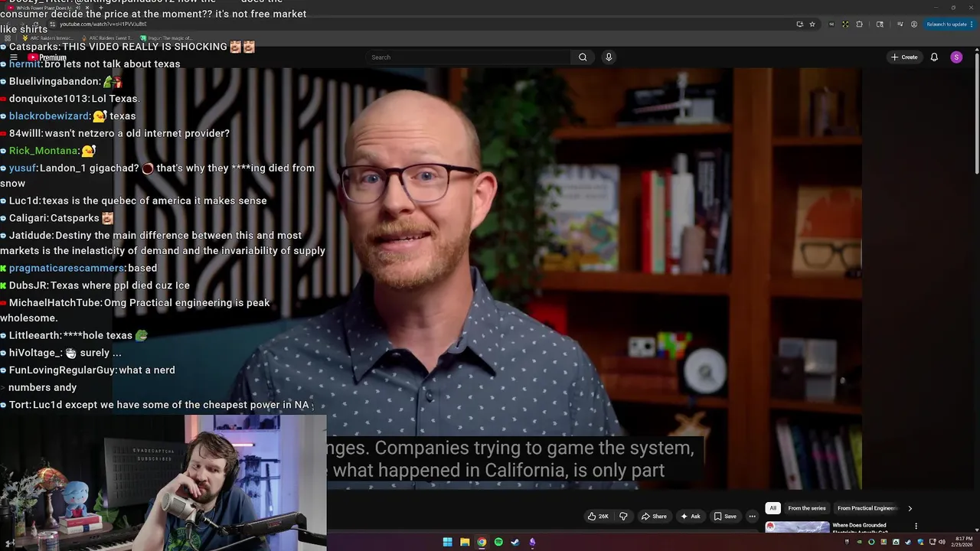Viewport: 980px width, 551px height.
Task: Open 'ARC Raiders Event T...' bookmark
Action: 106,37
